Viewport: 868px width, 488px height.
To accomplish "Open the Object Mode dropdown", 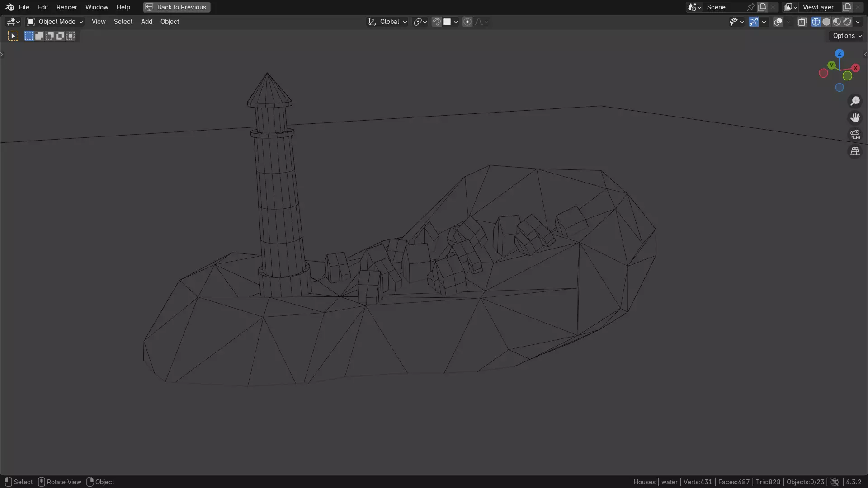I will (x=55, y=22).
